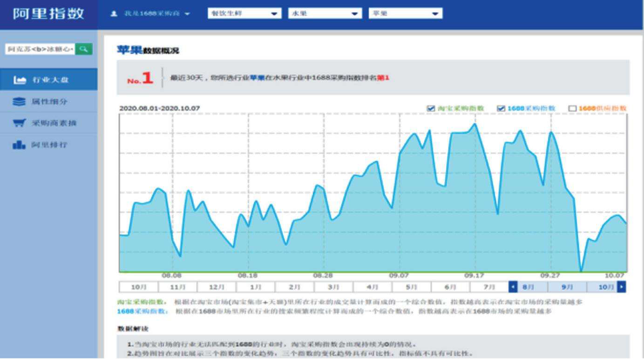
Task: Select the 阿里排行 menu item
Action: coord(49,145)
